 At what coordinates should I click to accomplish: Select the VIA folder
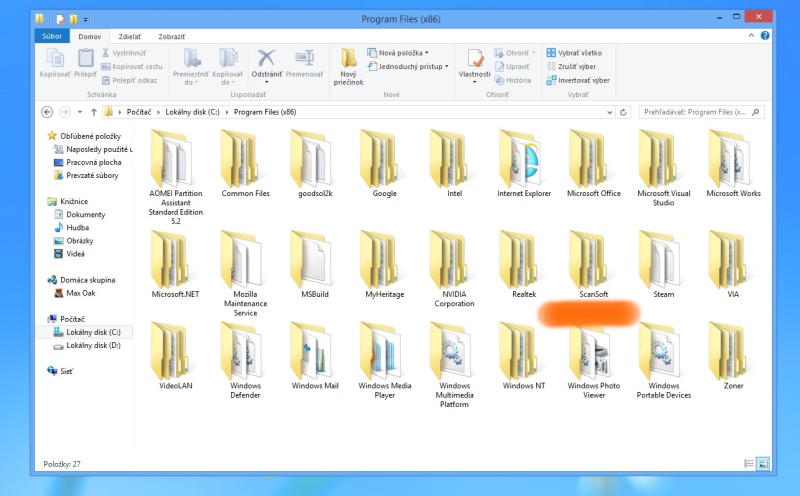click(x=733, y=264)
